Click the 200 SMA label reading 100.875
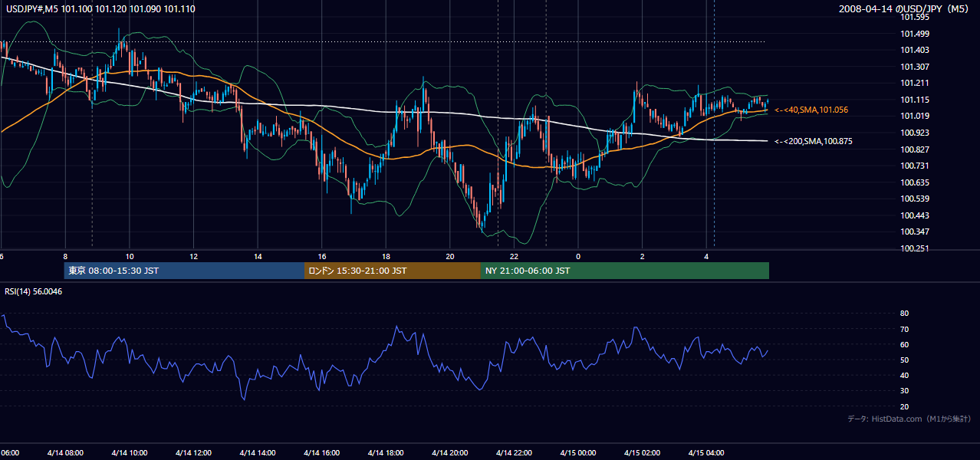Screen dimensions: 980x460 [814, 141]
